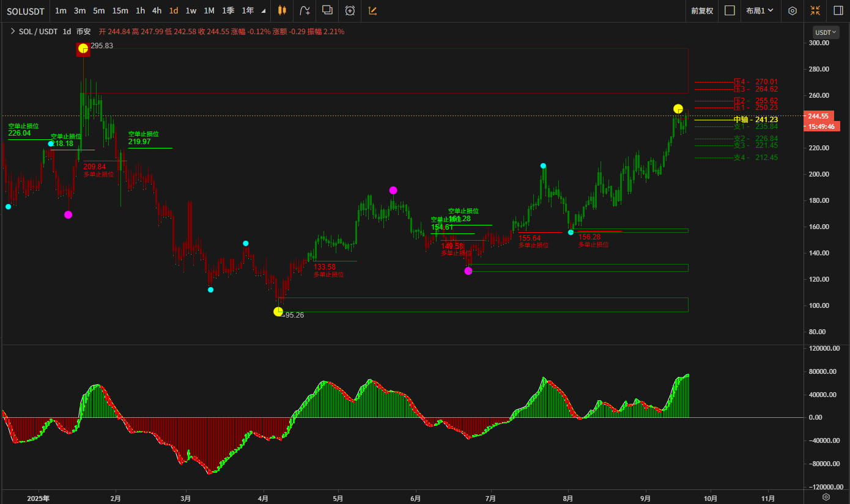Click the orange collapse arrows icon

coord(815,10)
